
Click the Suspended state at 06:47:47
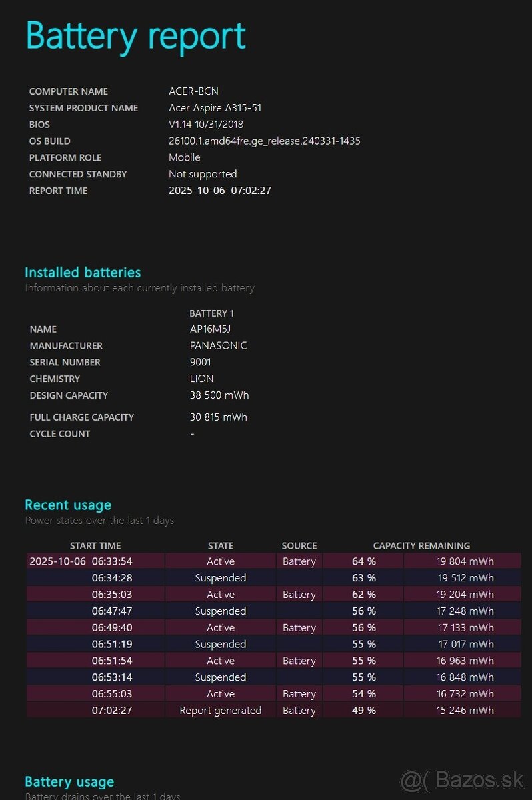pos(221,611)
